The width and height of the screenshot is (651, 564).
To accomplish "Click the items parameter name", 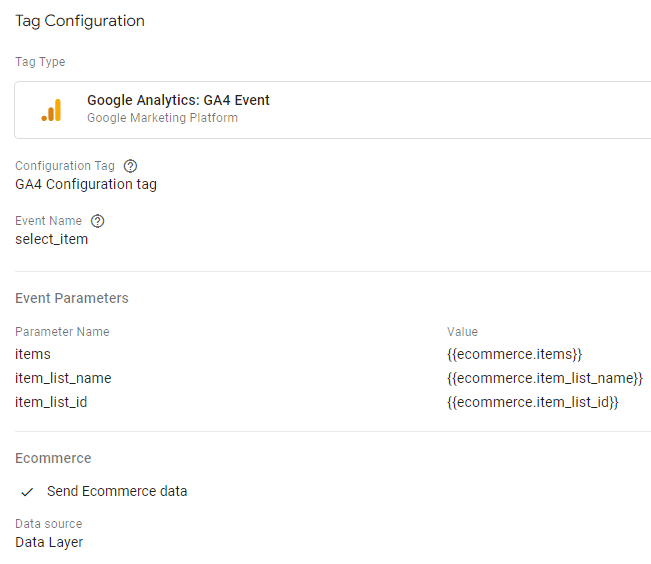I will [33, 354].
